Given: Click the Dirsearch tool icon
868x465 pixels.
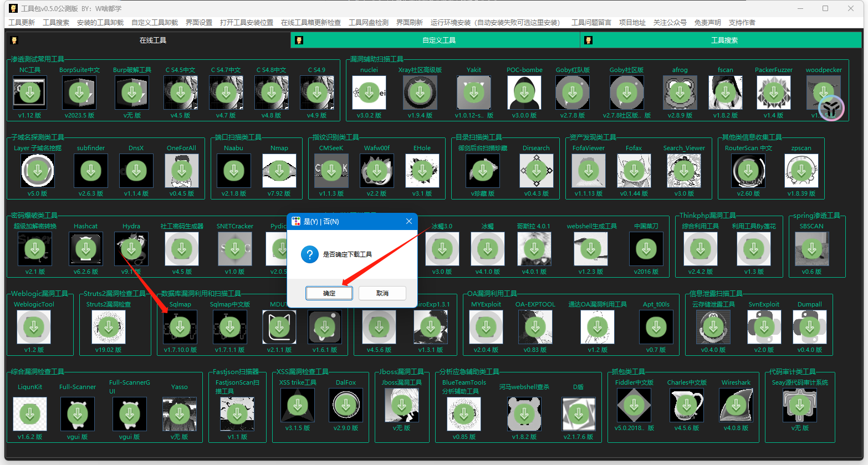Looking at the screenshot, I should pyautogui.click(x=537, y=171).
